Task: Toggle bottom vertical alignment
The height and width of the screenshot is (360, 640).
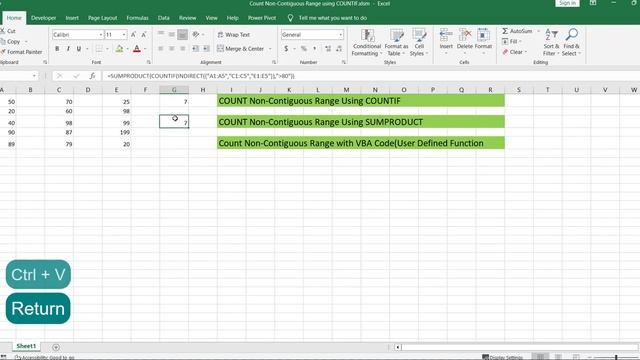Action: tap(182, 35)
